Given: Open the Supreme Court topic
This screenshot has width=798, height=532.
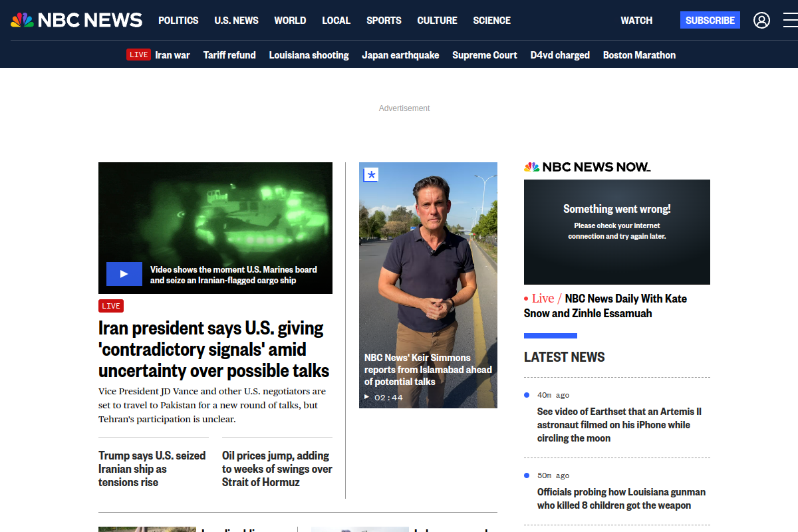Looking at the screenshot, I should (x=485, y=55).
